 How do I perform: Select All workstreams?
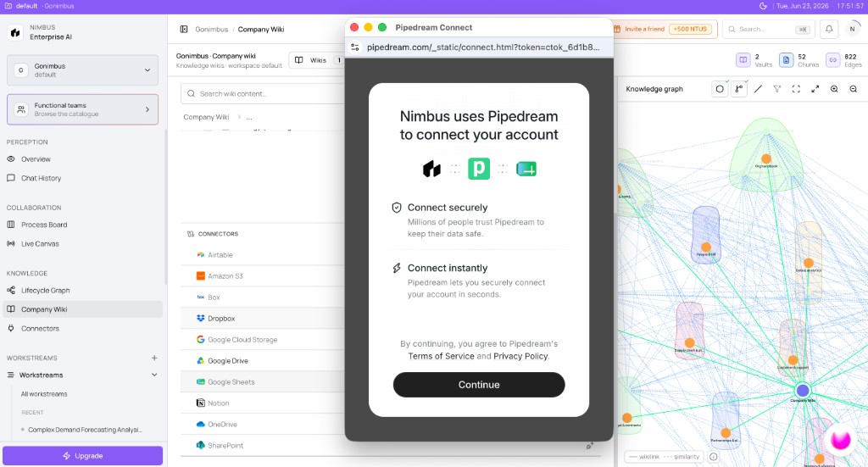[44, 394]
